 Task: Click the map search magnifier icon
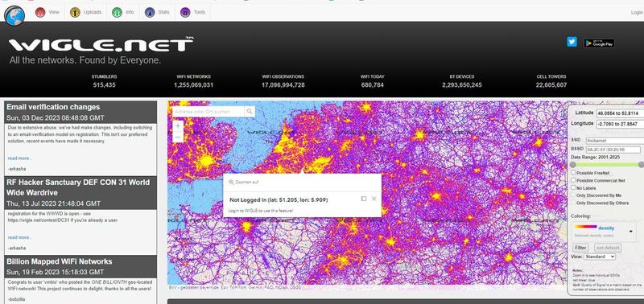pos(250,112)
